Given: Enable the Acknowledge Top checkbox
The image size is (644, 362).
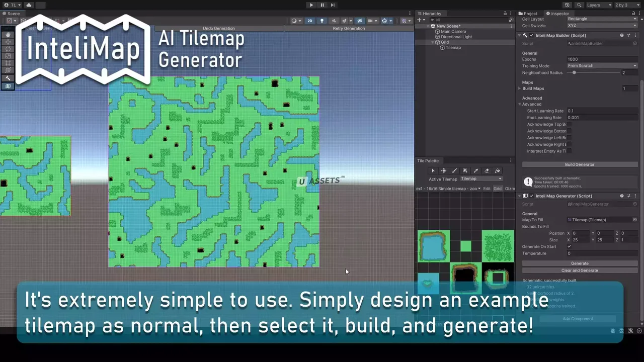Looking at the screenshot, I should tap(569, 124).
